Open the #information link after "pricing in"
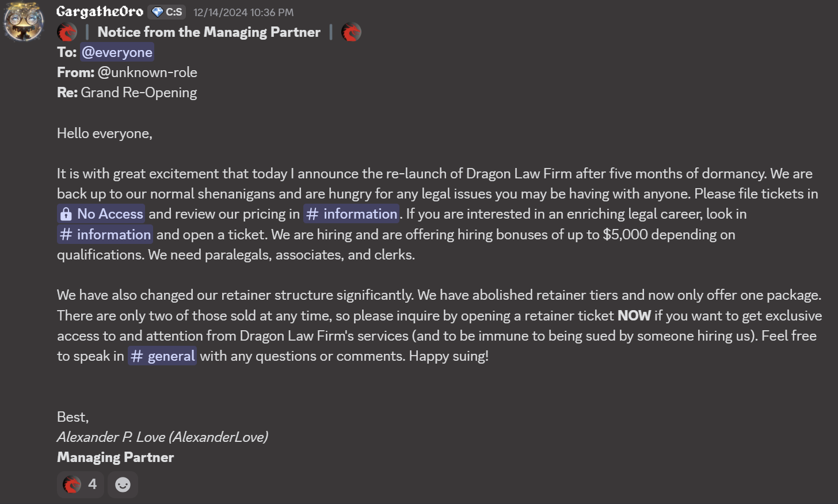This screenshot has height=504, width=838. (352, 214)
